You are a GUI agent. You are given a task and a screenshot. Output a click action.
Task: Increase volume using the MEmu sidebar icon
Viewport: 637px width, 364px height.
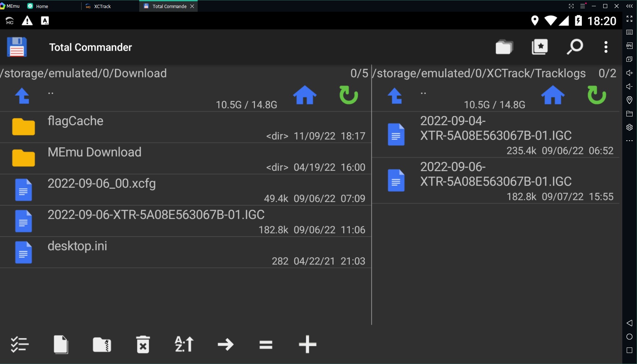[629, 73]
